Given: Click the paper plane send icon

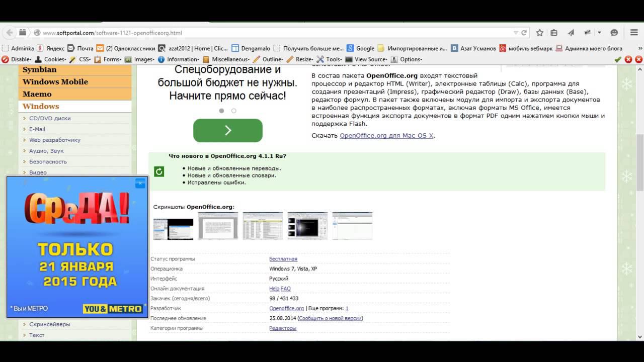Looking at the screenshot, I should tap(571, 33).
